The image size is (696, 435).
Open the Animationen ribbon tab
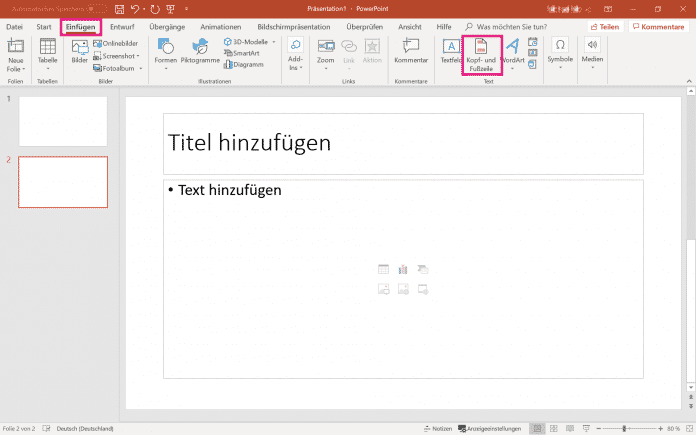tap(220, 26)
